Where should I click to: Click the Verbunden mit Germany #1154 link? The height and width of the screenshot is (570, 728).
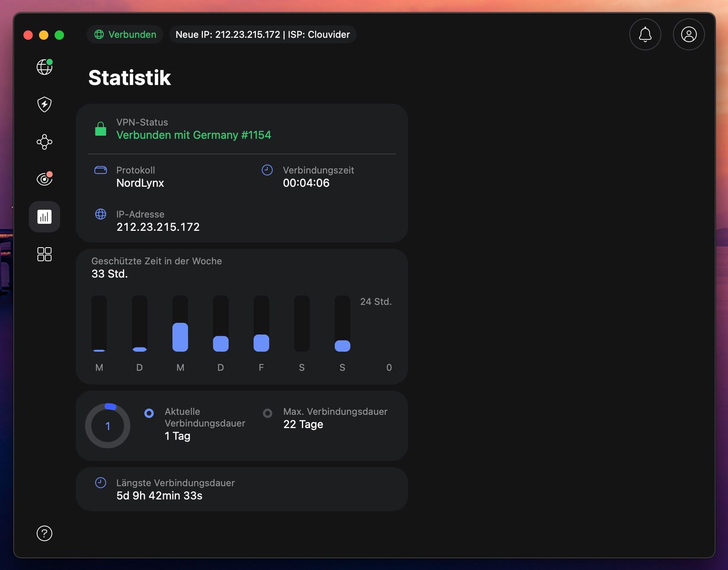pos(194,135)
